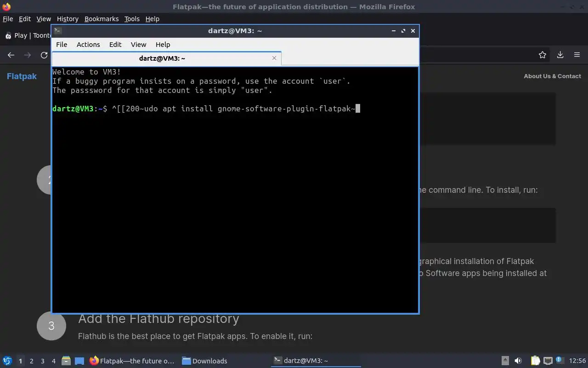Go back in Firefox
The image size is (588, 368).
coord(11,55)
